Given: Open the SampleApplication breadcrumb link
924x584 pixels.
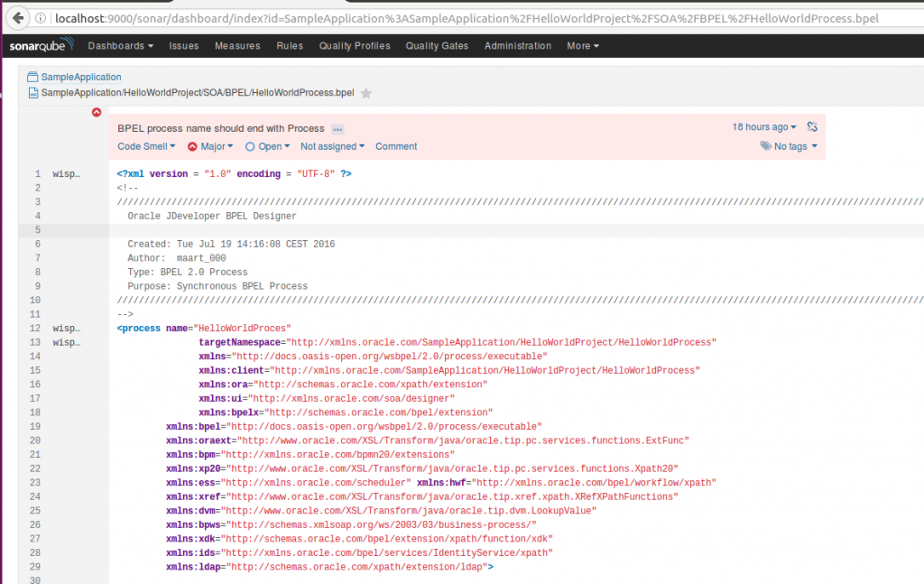Looking at the screenshot, I should pos(81,78).
